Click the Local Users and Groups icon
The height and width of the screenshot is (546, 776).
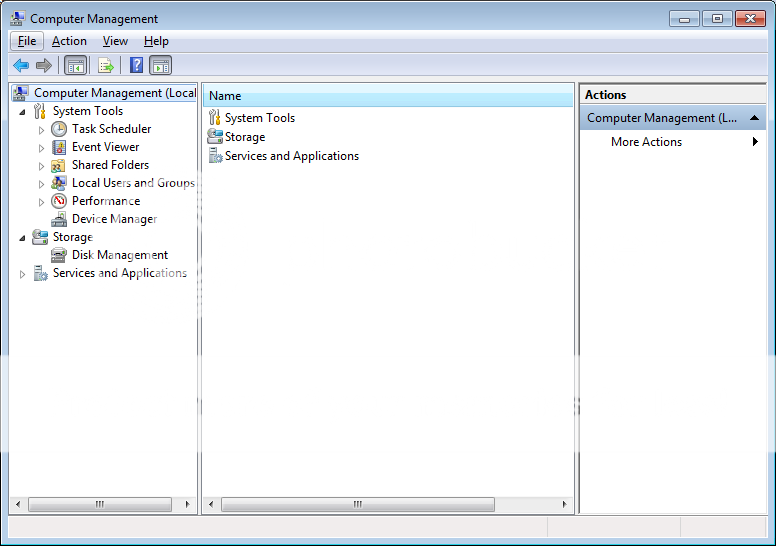59,183
